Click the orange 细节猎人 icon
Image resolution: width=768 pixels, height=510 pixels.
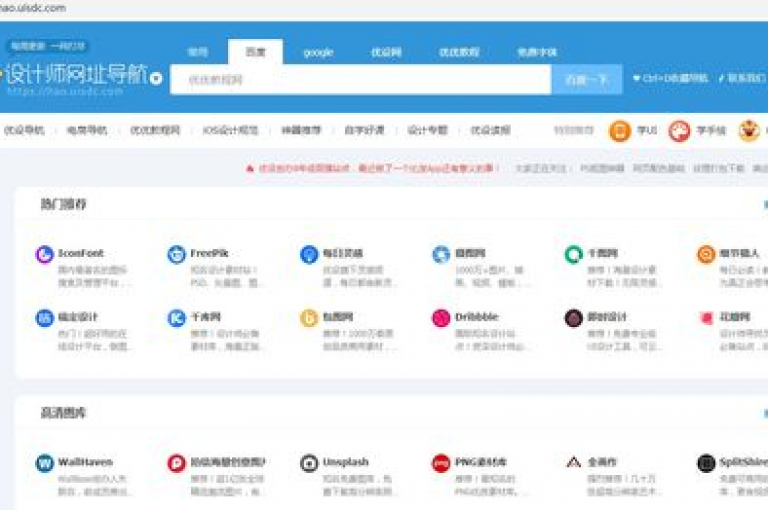click(706, 255)
